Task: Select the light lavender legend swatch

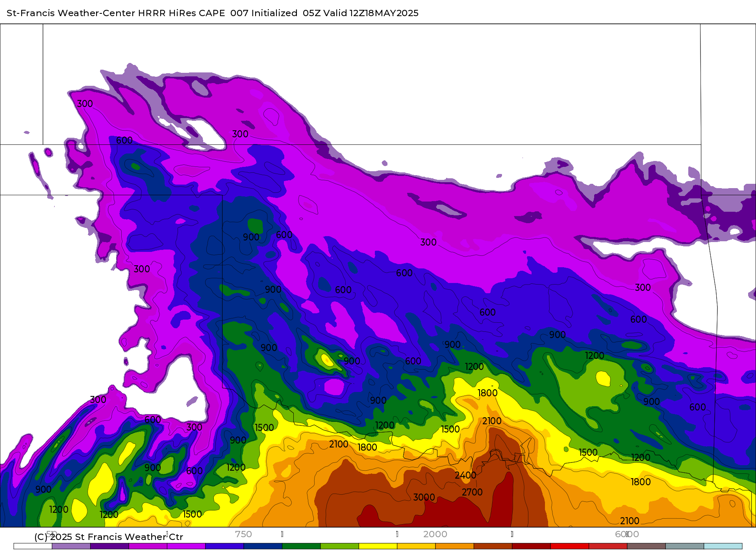Action: tap(71, 546)
